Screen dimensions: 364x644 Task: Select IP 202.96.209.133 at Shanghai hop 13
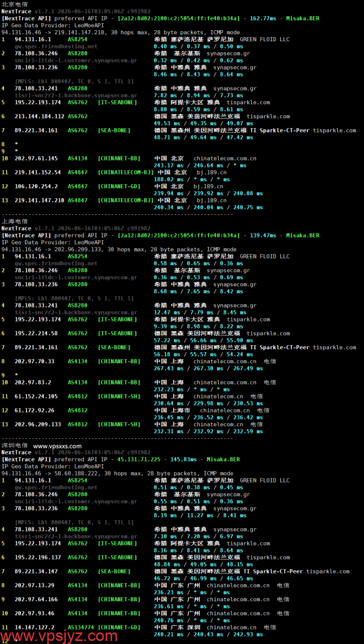38,424
